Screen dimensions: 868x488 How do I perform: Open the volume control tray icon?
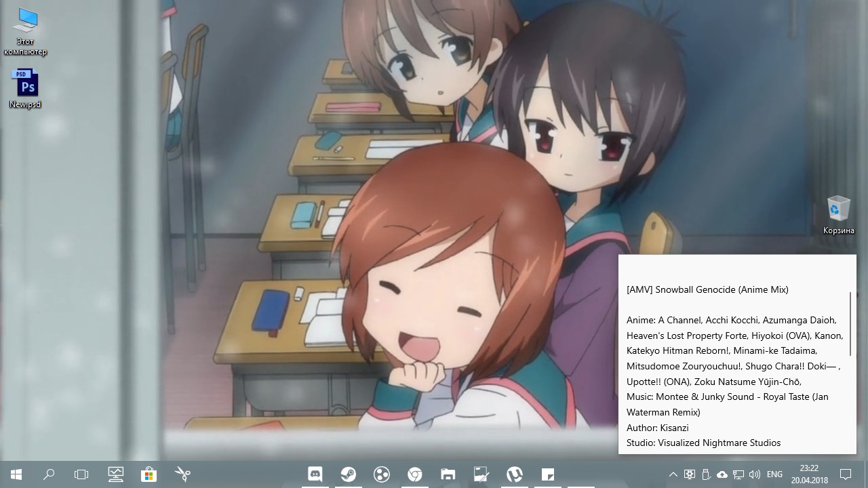coord(755,474)
